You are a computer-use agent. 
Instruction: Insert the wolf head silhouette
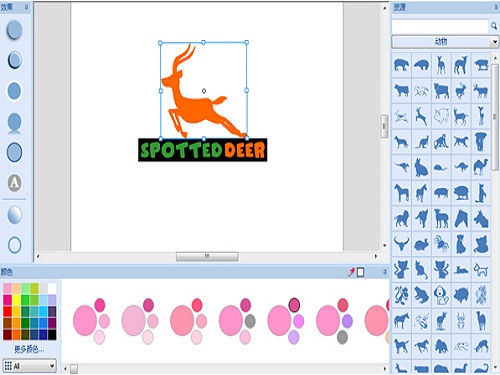coord(481,219)
